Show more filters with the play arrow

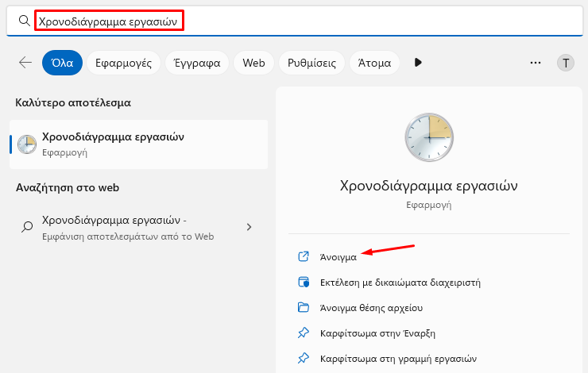(x=418, y=62)
